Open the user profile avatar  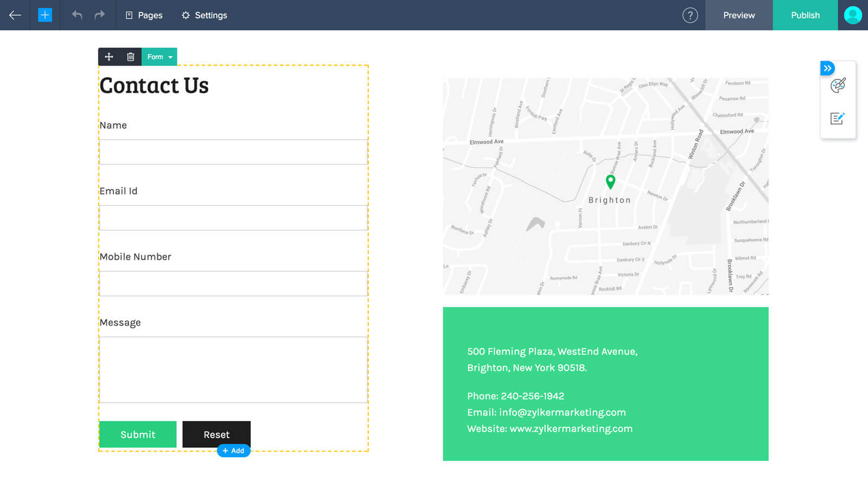pos(852,15)
